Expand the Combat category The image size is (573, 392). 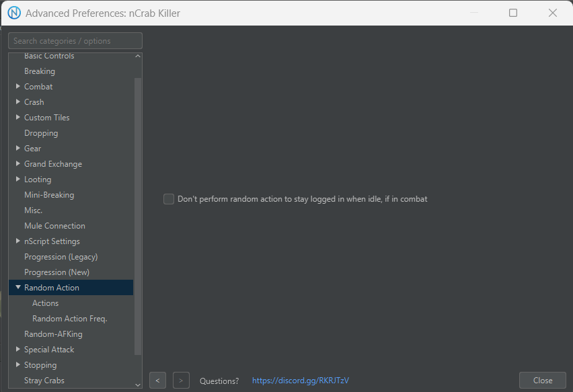18,87
